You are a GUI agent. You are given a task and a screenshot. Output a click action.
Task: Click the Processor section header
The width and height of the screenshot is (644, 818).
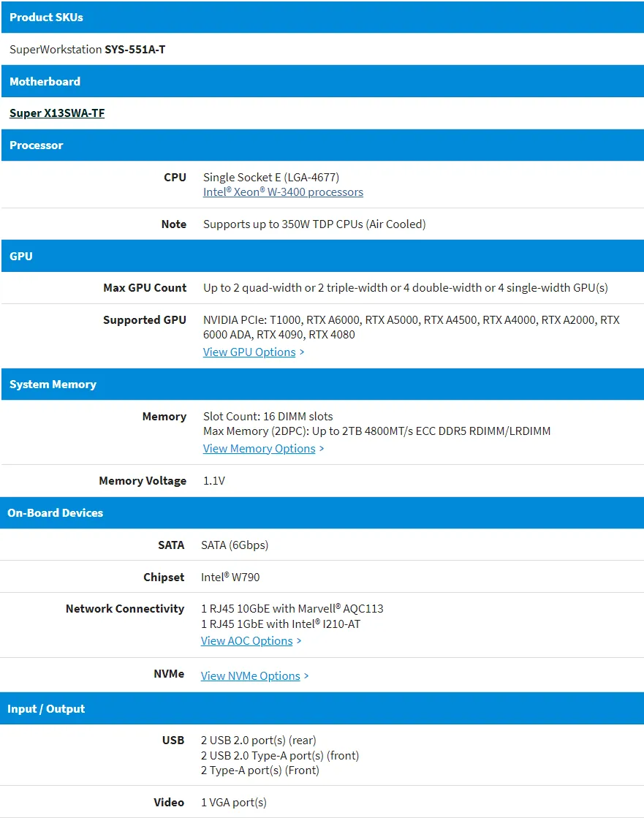323,145
